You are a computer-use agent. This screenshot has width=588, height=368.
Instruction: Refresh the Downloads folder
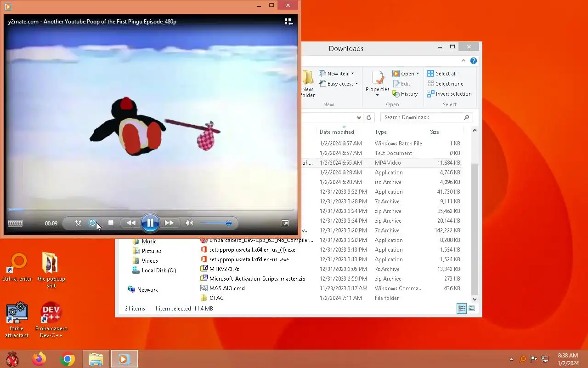point(368,117)
